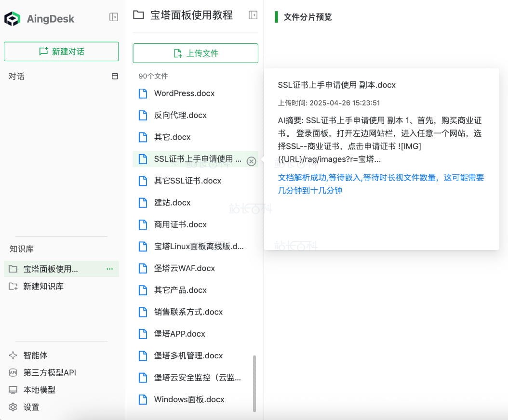Click the new-folder icon beside 新建知识库

[13, 286]
